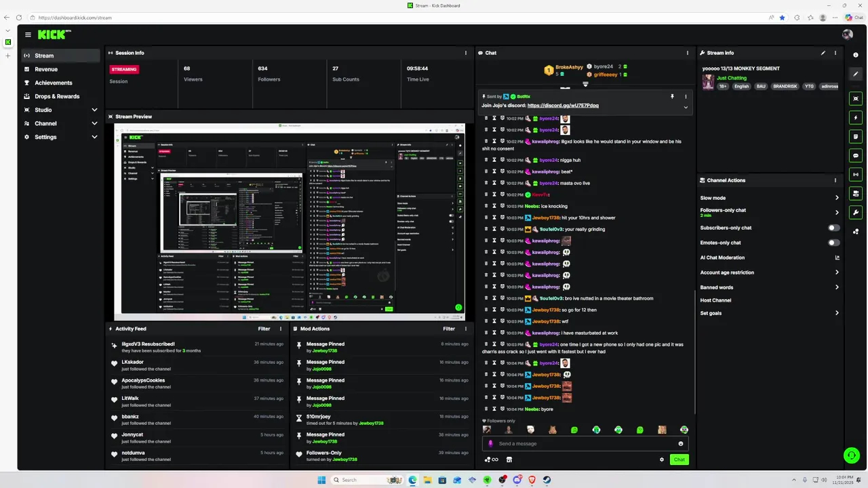The image size is (868, 488).
Task: Click Jewboy1738 username at 10:03 'wtf' message
Action: coord(546,321)
